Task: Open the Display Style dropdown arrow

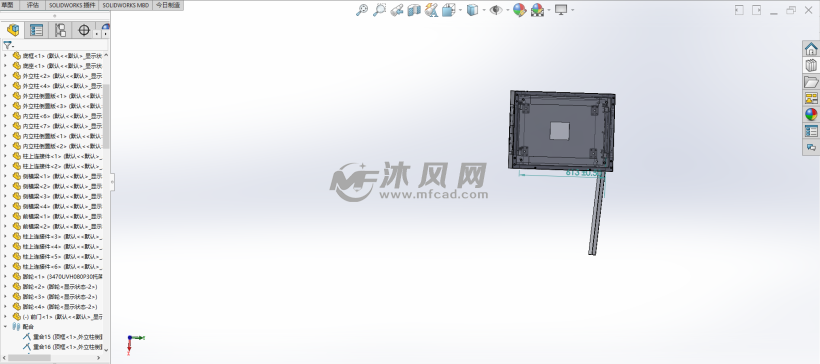Action: (484, 10)
